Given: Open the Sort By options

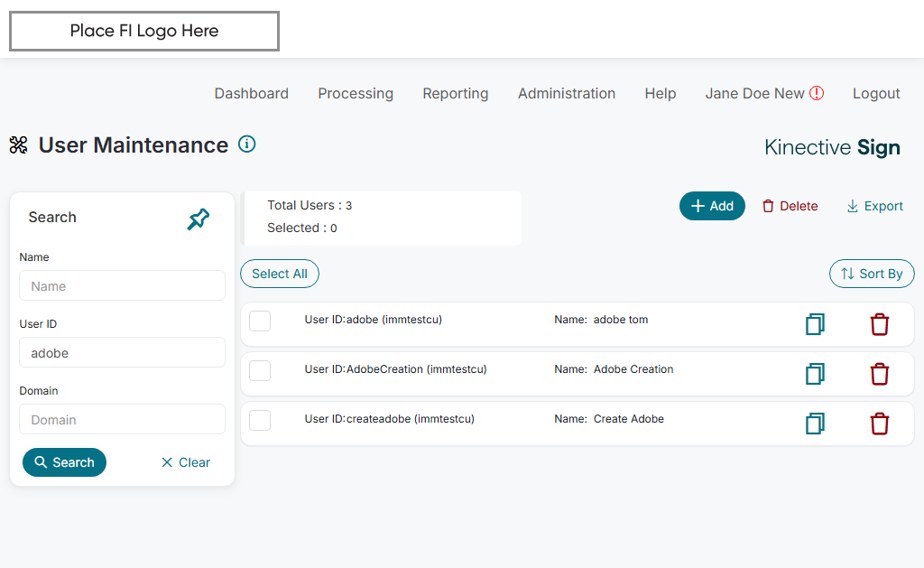Looking at the screenshot, I should pyautogui.click(x=872, y=274).
